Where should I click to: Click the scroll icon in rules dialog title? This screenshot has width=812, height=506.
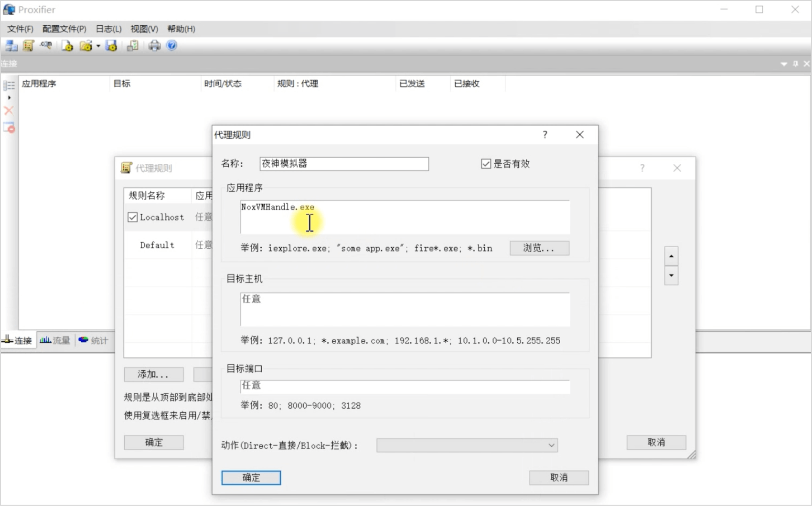[126, 168]
